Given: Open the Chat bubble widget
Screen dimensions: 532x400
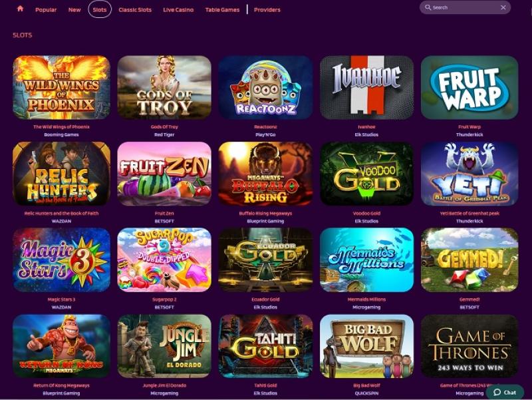Looking at the screenshot, I should [505, 392].
